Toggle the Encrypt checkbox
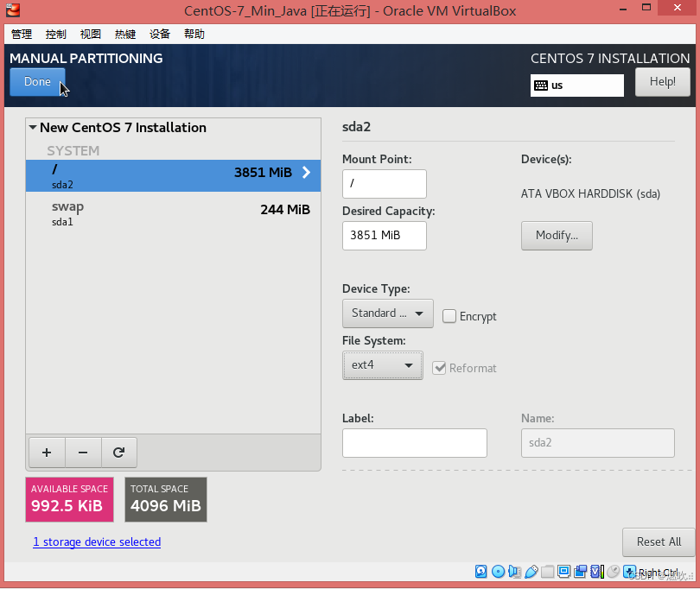Image resolution: width=700 pixels, height=589 pixels. pyautogui.click(x=449, y=316)
